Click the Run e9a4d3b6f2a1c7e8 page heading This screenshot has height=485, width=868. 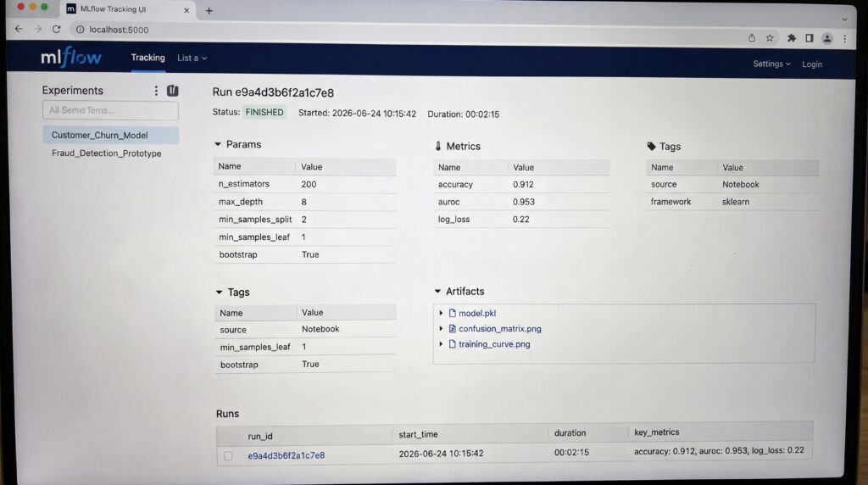tap(273, 92)
